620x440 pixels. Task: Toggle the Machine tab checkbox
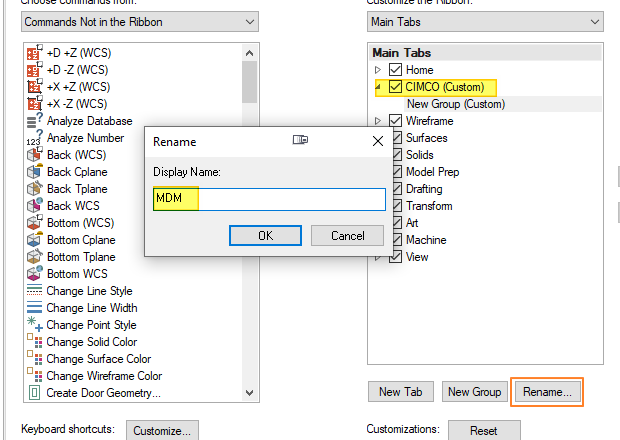pos(397,240)
